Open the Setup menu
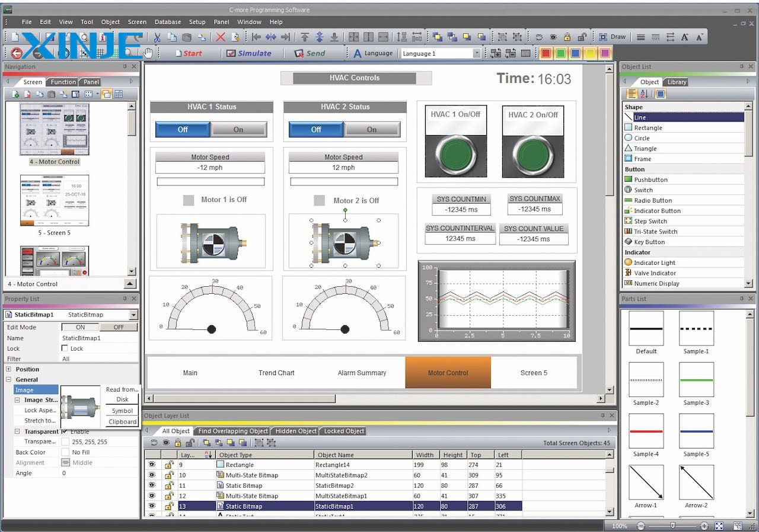The width and height of the screenshot is (759, 532). 197,22
